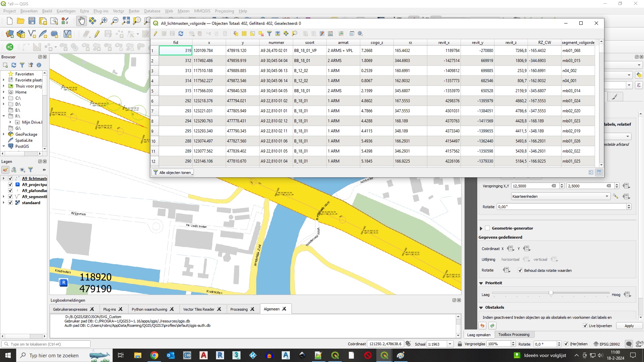Click the reload table icon

click(181, 34)
